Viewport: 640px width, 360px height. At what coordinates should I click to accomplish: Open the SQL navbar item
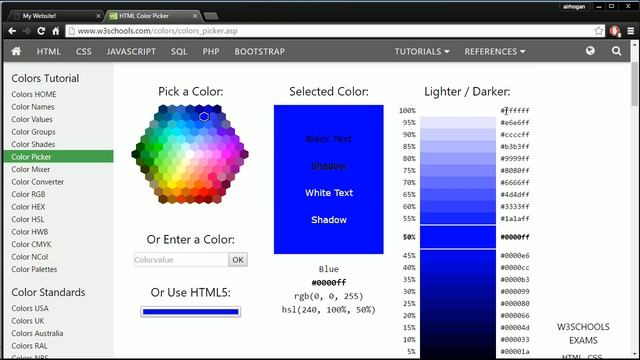pyautogui.click(x=179, y=51)
